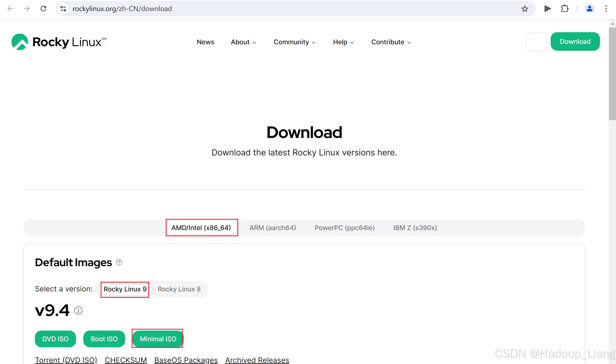Download the Minimal ISO

tap(158, 339)
